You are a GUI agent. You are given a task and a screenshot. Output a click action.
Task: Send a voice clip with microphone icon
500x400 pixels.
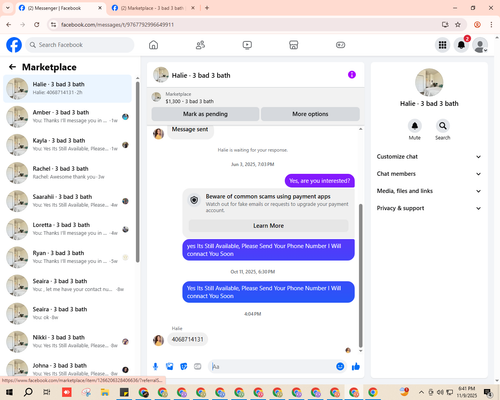click(x=155, y=367)
